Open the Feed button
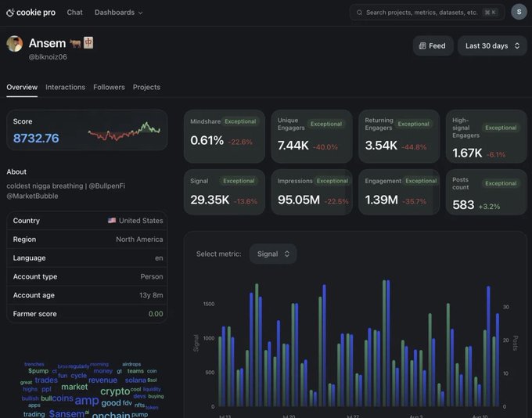 click(x=433, y=46)
